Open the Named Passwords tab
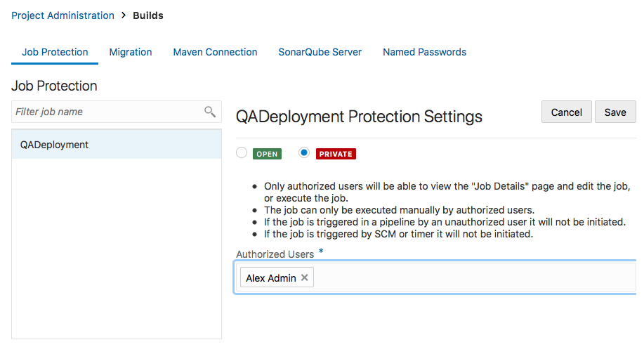 [x=424, y=52]
